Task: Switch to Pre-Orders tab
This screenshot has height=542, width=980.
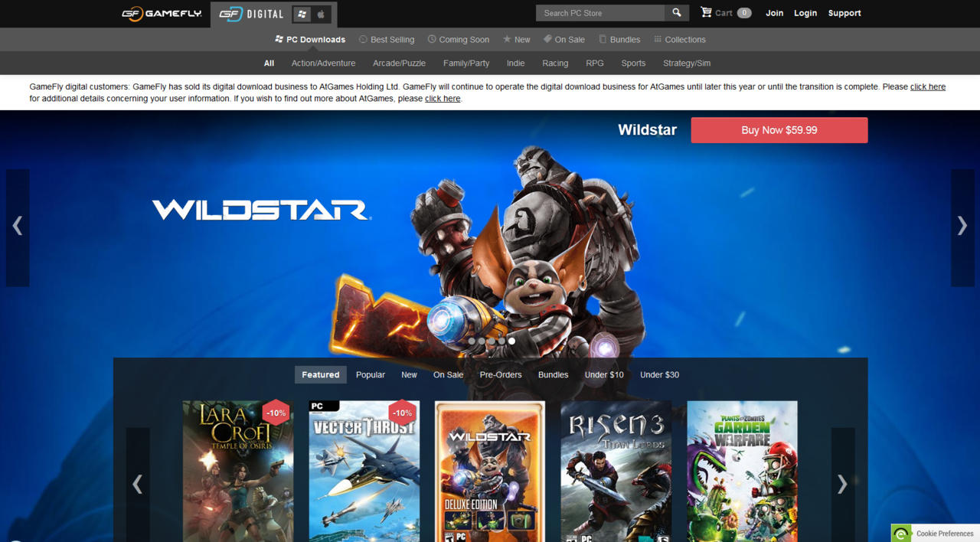Action: pos(501,374)
